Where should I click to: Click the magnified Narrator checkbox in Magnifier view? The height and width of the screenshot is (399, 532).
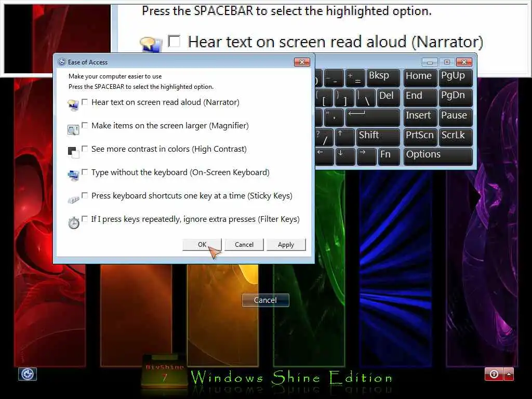[174, 41]
